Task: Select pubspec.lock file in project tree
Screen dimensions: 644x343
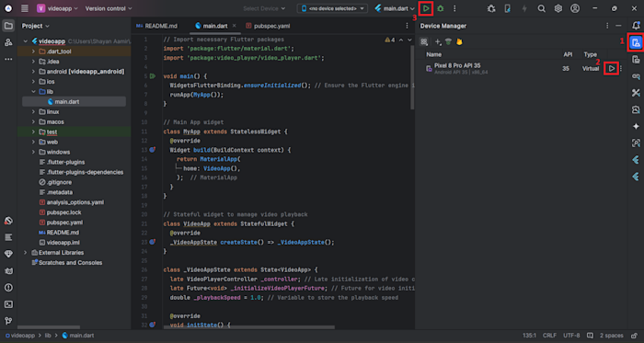Action: tap(64, 212)
